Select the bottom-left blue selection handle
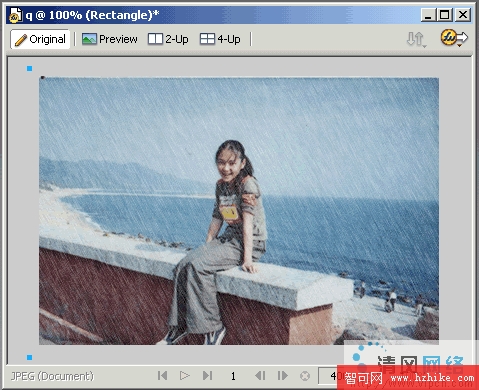This screenshot has height=390, width=479. click(x=29, y=357)
